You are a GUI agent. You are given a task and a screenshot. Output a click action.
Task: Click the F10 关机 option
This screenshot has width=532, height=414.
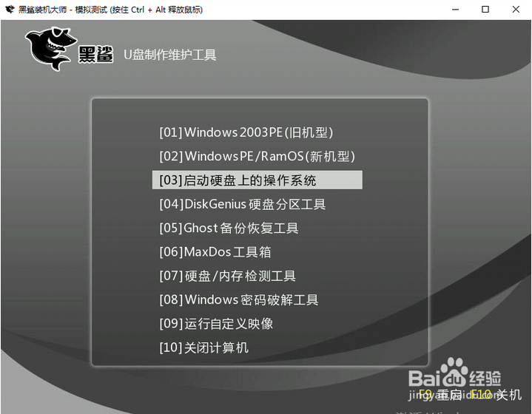496,395
